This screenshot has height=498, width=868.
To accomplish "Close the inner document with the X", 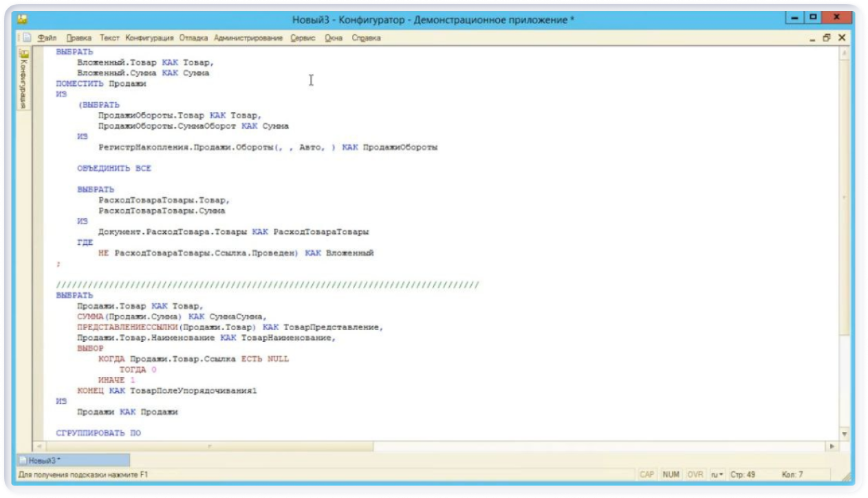I will 842,38.
